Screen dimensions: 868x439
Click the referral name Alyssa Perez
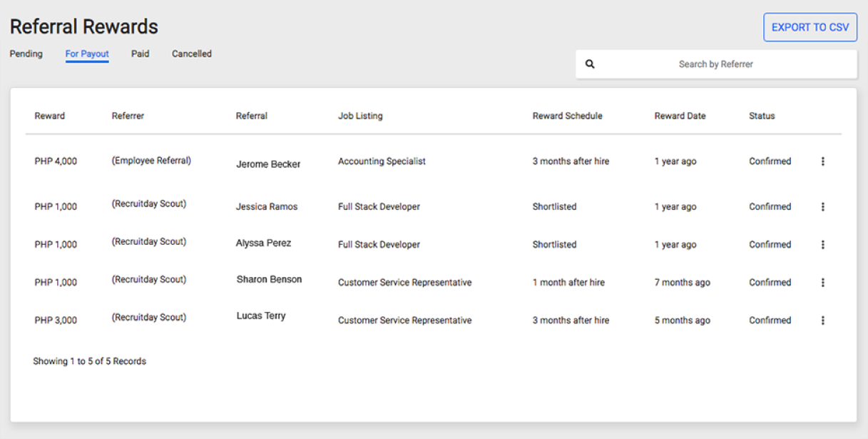(263, 243)
